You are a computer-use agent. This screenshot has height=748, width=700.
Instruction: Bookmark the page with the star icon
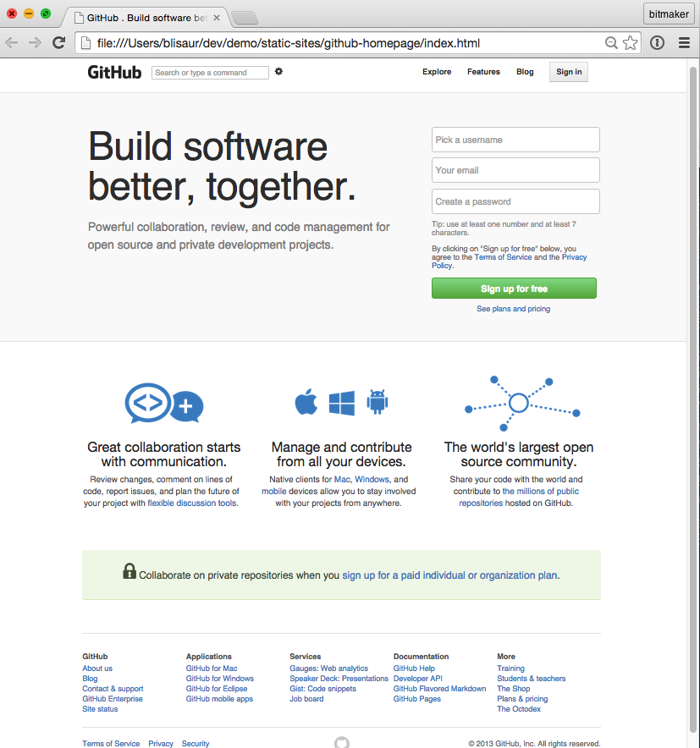click(630, 43)
